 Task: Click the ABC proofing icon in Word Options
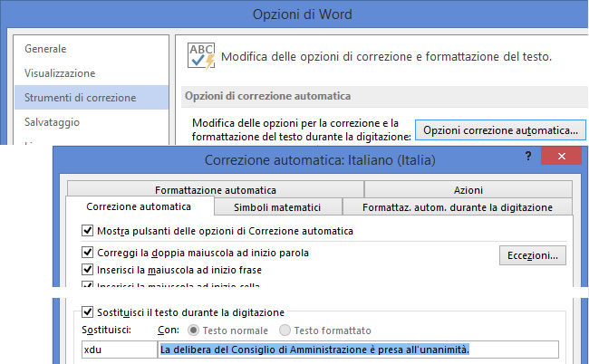point(201,56)
